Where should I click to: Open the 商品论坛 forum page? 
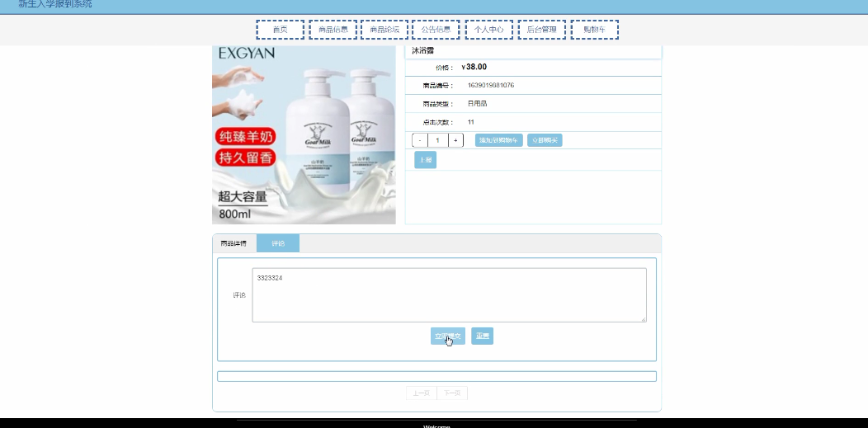(384, 30)
